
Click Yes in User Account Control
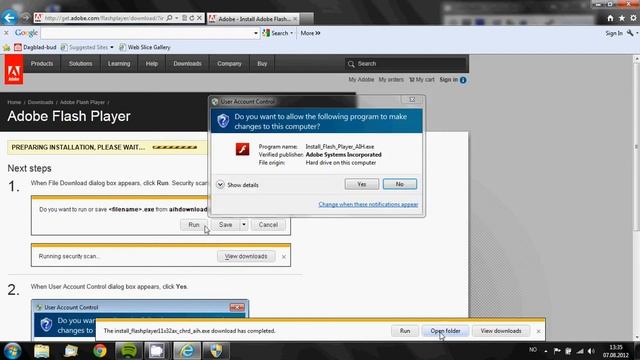coord(362,184)
